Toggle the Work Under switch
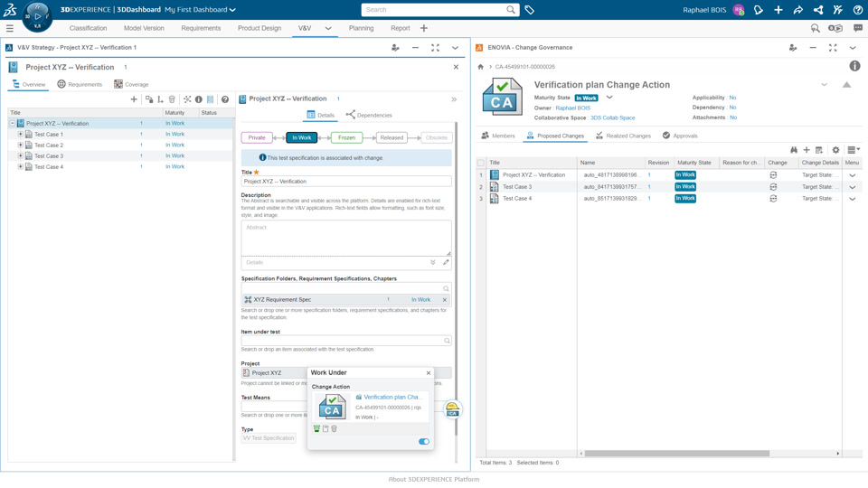The width and height of the screenshot is (868, 488). pyautogui.click(x=424, y=442)
